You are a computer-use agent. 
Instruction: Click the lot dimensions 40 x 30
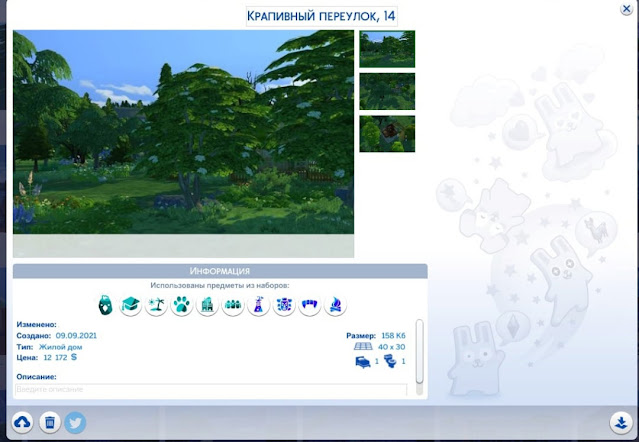(392, 347)
